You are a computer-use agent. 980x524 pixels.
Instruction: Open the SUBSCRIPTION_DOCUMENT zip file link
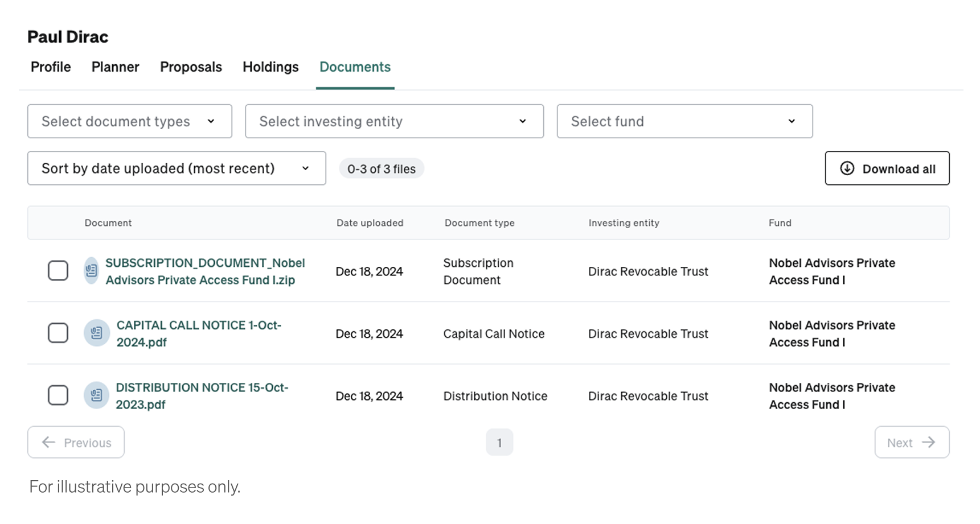click(205, 271)
